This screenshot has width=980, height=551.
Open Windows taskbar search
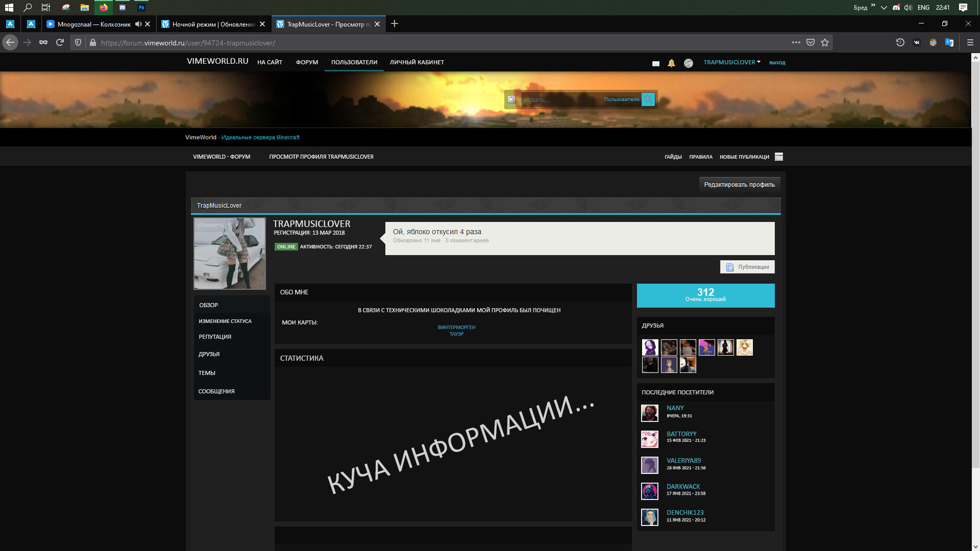click(x=28, y=7)
